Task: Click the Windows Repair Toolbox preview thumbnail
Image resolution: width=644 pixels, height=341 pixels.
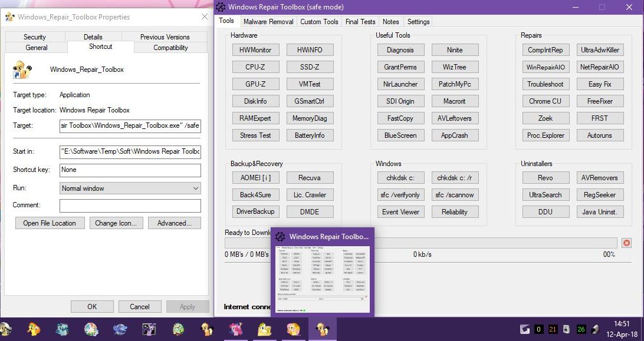Action: [x=323, y=279]
